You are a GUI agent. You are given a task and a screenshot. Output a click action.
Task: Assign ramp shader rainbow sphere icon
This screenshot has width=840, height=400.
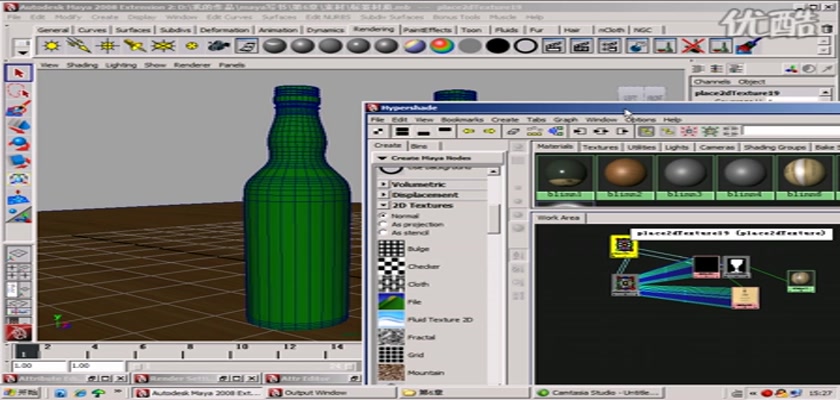pyautogui.click(x=442, y=46)
